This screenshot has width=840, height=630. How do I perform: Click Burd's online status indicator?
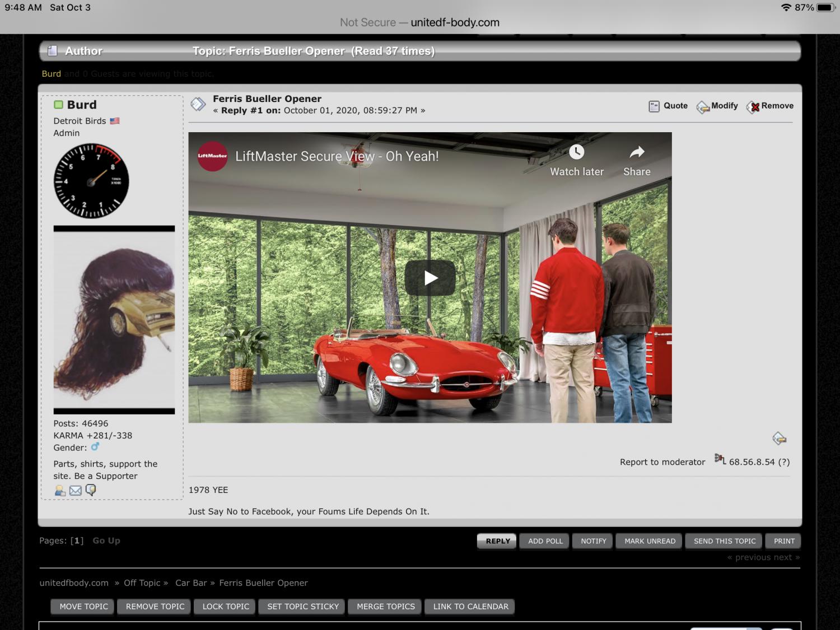(58, 105)
